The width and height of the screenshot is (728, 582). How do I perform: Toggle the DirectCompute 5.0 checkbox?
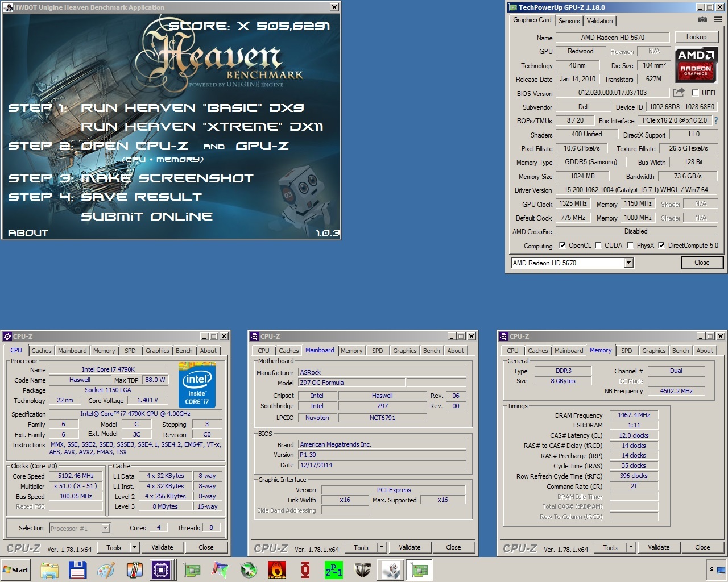pos(661,246)
